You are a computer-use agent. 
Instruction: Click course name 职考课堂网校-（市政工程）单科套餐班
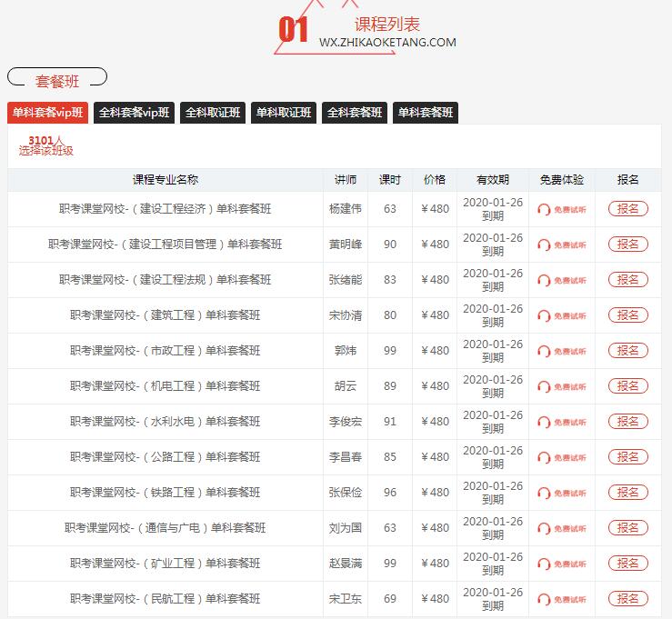(x=165, y=351)
